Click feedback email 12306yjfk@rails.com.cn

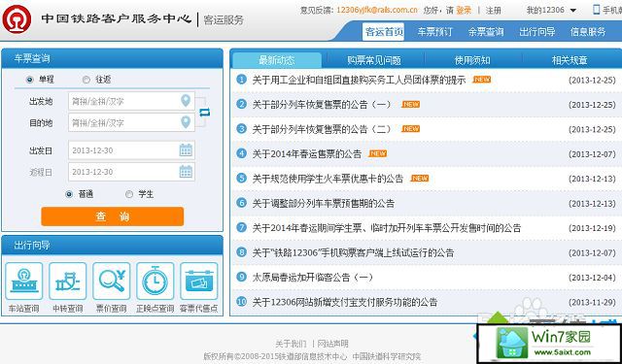tap(377, 10)
